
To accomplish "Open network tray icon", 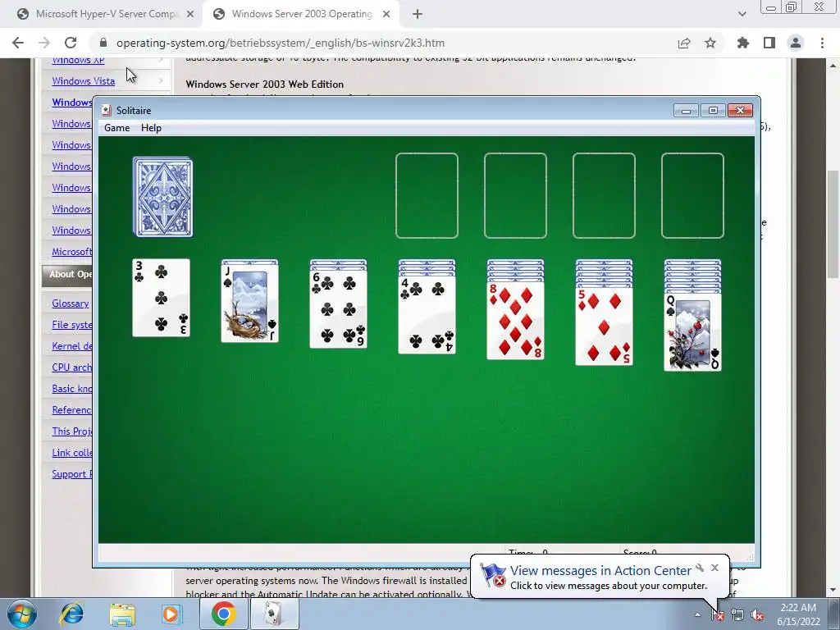I will [x=737, y=615].
